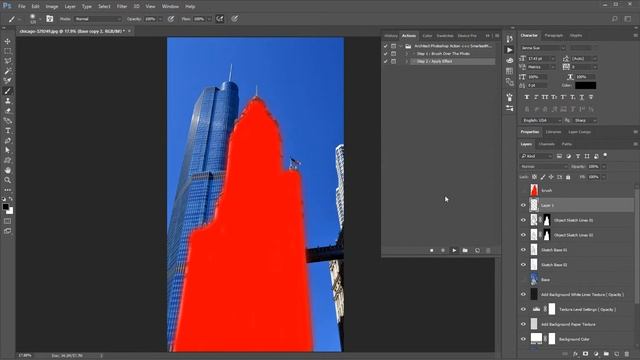Stop playing or recording the action
The height and width of the screenshot is (360, 640).
coord(431,250)
